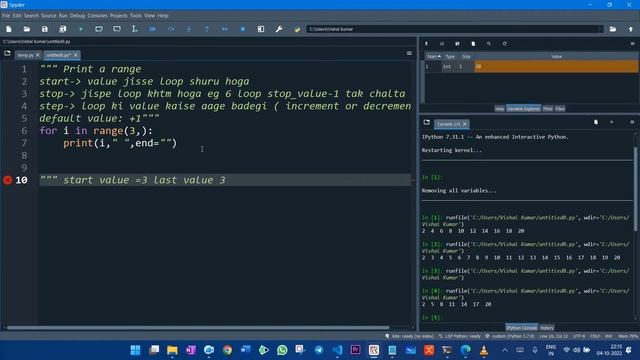The width and height of the screenshot is (640, 360).
Task: Open the Tools menu
Action: [136, 16]
